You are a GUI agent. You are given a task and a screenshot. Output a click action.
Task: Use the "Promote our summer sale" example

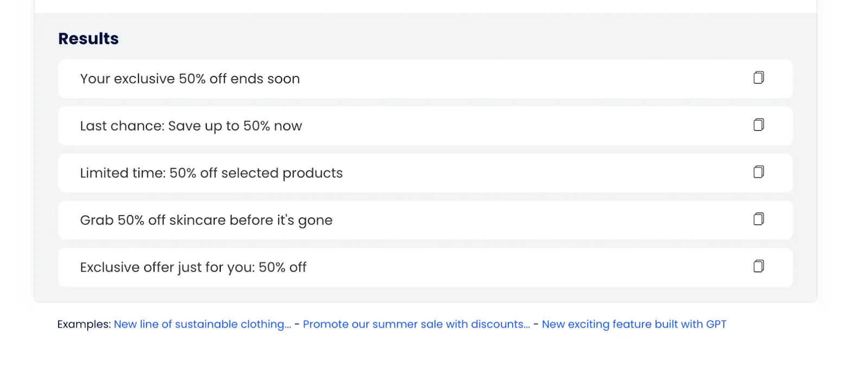pyautogui.click(x=416, y=324)
